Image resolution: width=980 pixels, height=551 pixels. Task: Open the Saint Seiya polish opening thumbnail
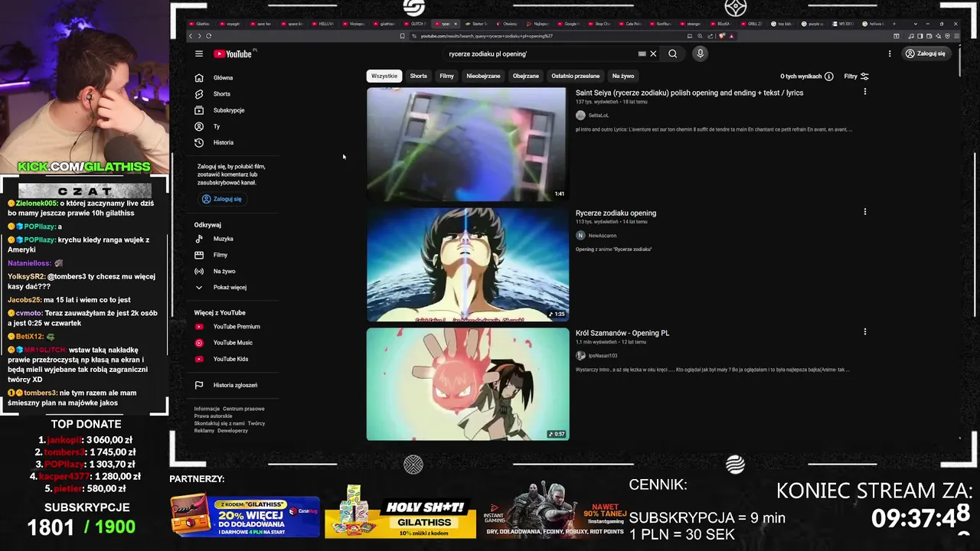(466, 144)
